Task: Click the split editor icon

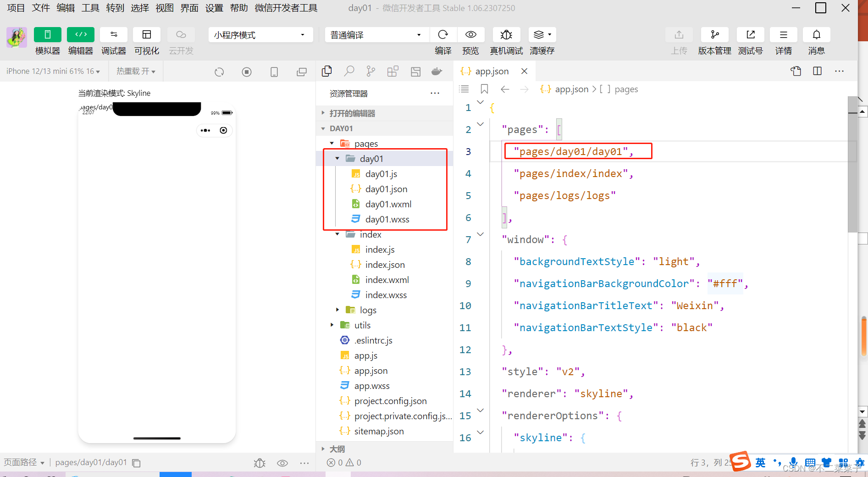Action: point(817,71)
